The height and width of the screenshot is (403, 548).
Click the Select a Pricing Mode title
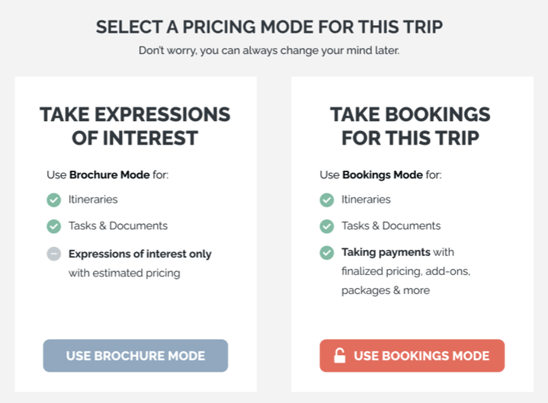(269, 27)
